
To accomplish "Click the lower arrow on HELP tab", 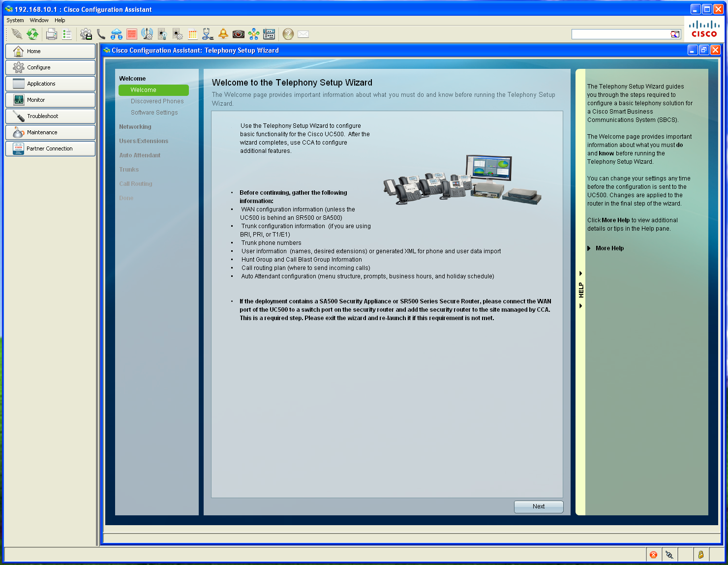I will [580, 306].
